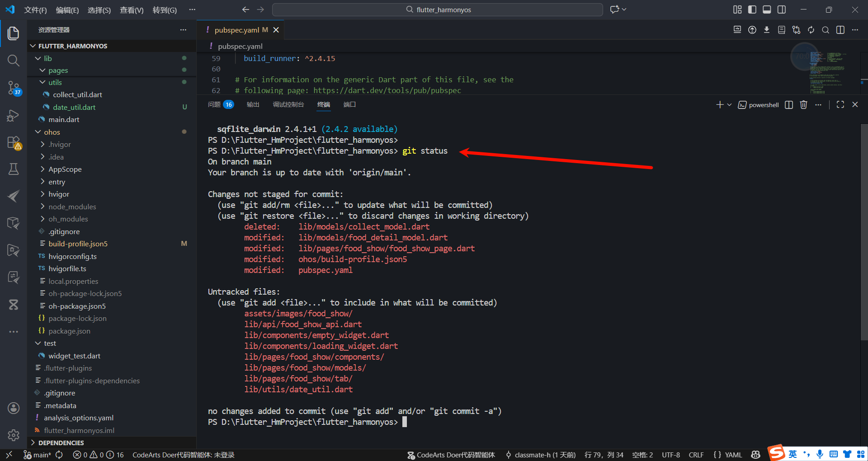
Task: Split the powershell terminal
Action: [789, 105]
